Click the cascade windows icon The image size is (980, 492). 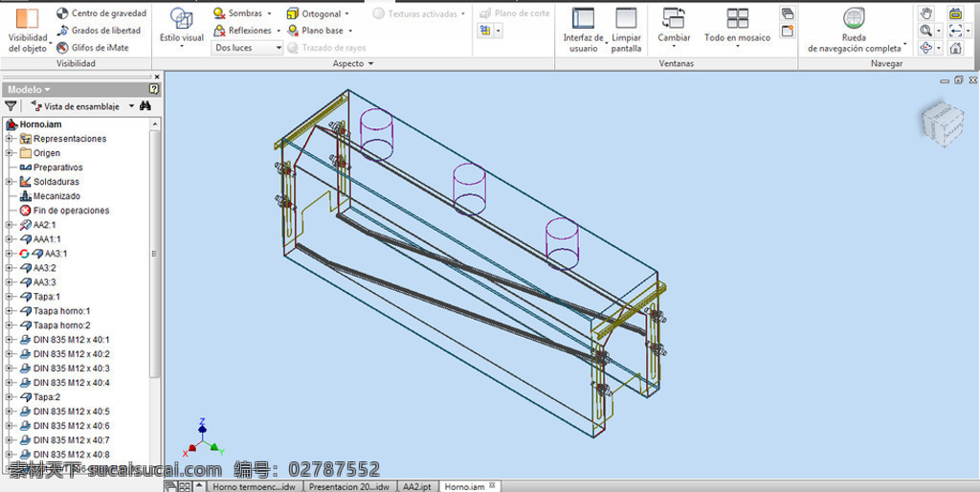[x=788, y=13]
